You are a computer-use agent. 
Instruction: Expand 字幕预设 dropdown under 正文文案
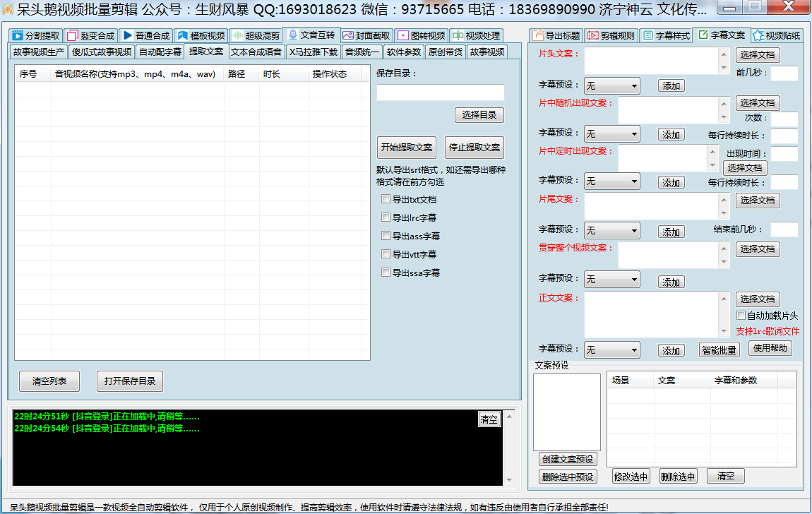[612, 350]
